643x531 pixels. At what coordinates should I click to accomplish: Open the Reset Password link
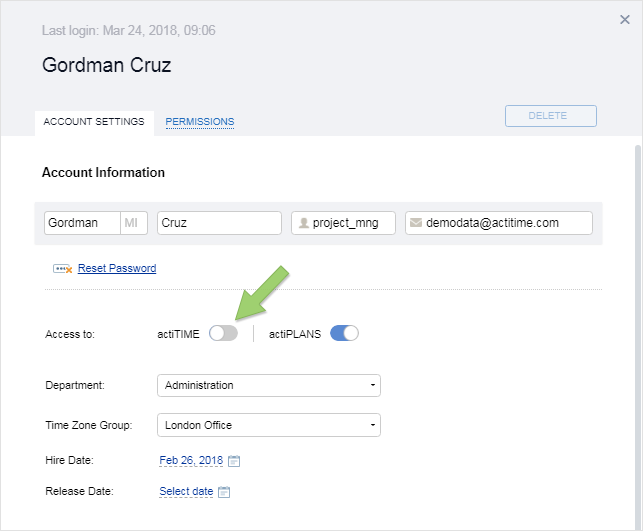[117, 268]
